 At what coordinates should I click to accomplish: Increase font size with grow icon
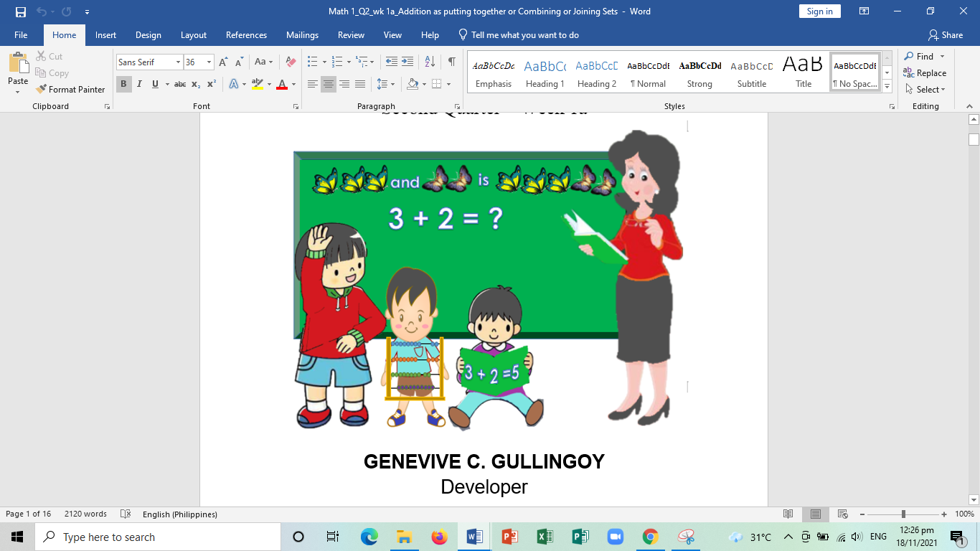pos(223,62)
